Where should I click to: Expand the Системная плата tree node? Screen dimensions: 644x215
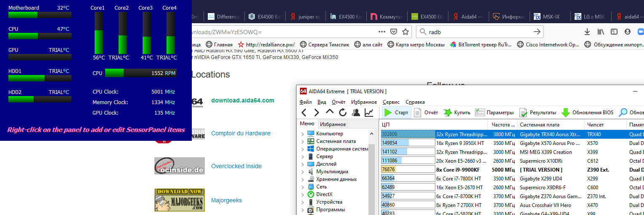pos(303,141)
